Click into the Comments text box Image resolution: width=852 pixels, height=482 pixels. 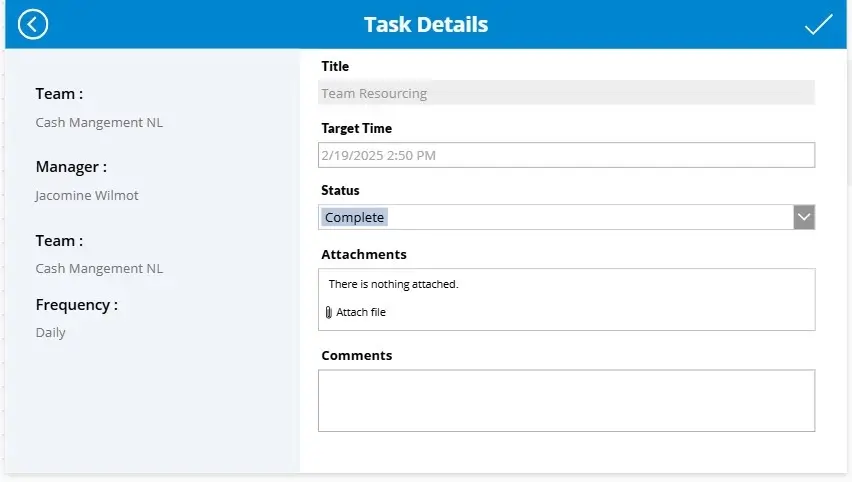[566, 401]
